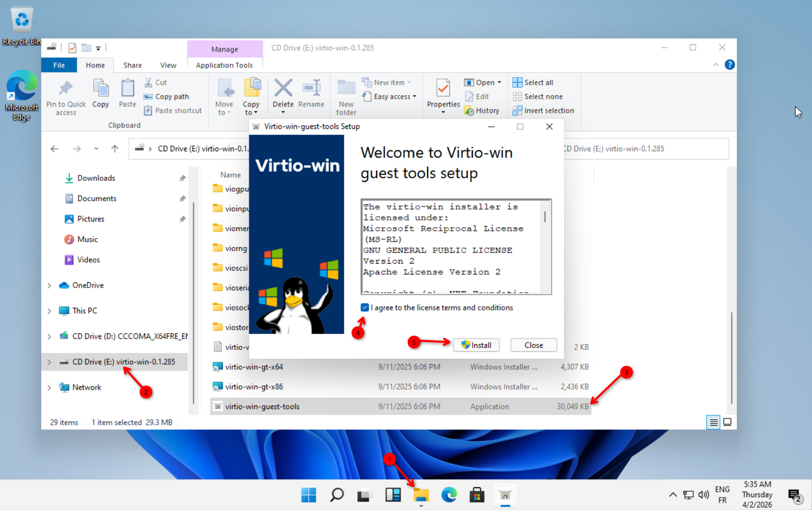Click Select all in the ribbon
Viewport: 812px width, 510px height.
tap(533, 83)
